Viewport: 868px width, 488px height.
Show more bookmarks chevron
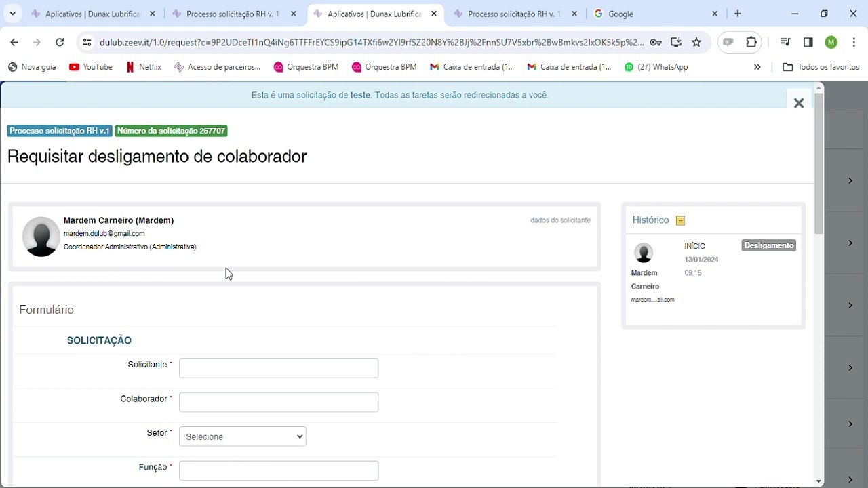(757, 67)
